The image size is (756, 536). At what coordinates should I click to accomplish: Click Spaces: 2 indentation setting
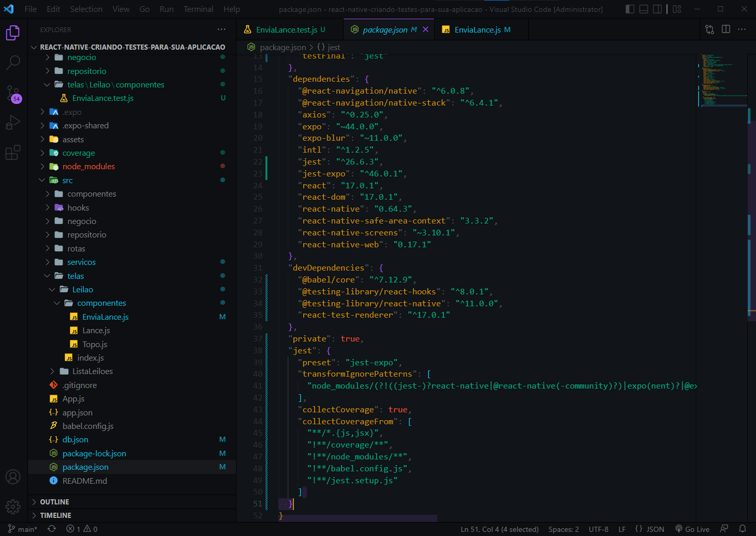564,529
